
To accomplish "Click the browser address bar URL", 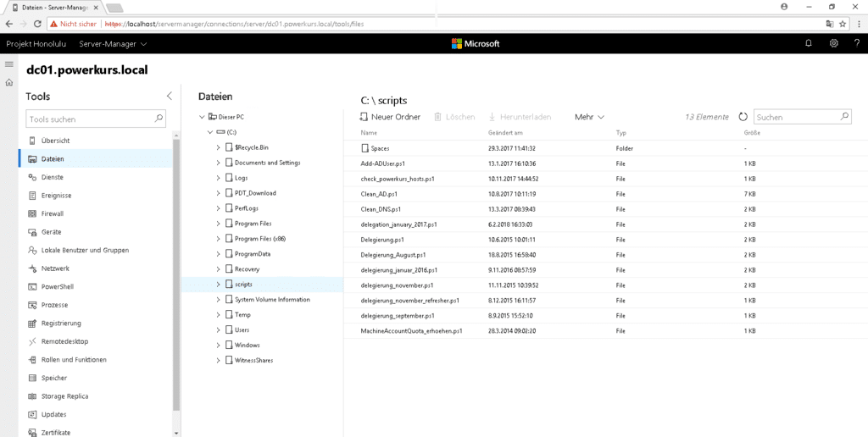I will 234,24.
